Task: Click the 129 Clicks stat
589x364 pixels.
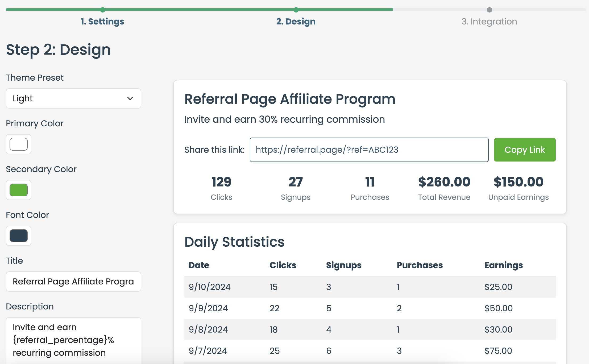Action: (221, 188)
